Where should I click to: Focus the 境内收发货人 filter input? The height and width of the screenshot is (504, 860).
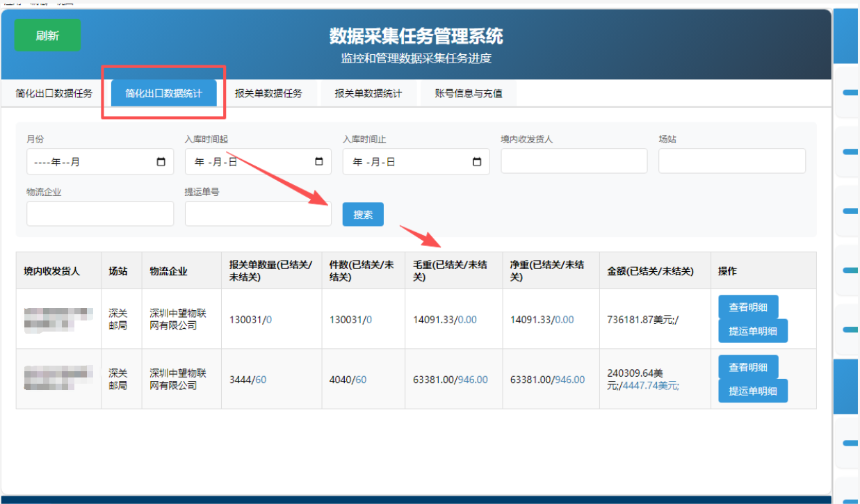click(x=574, y=161)
